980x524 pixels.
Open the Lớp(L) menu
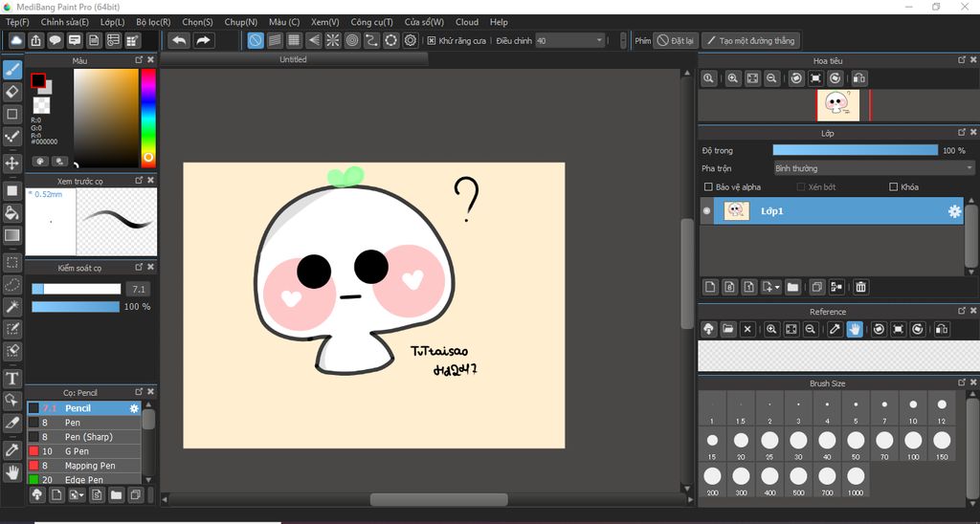113,22
